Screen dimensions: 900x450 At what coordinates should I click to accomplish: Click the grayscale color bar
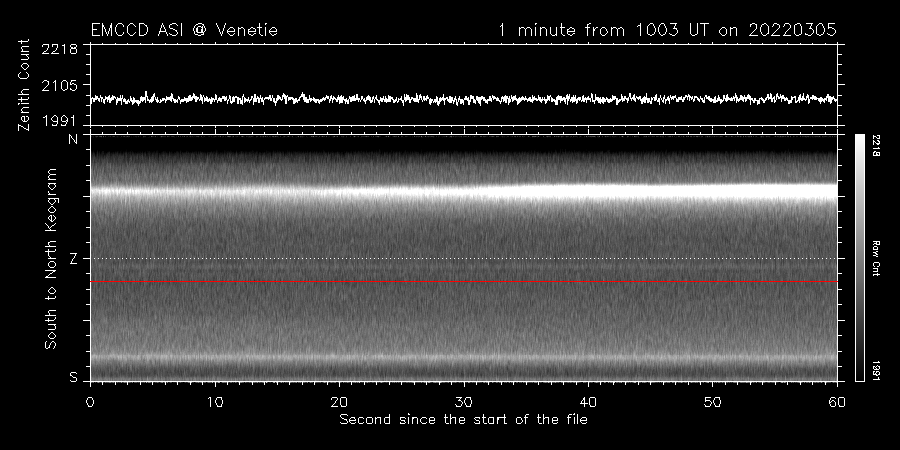[860, 258]
